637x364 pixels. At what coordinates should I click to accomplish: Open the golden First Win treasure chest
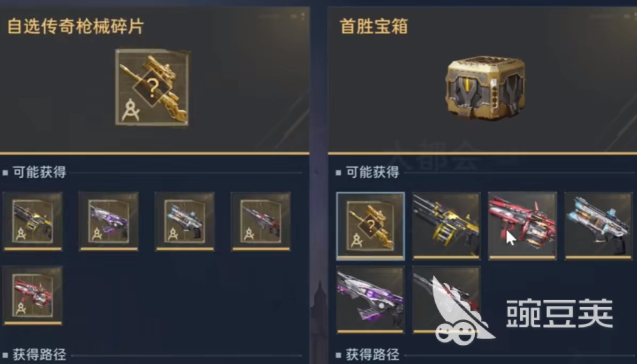point(485,87)
